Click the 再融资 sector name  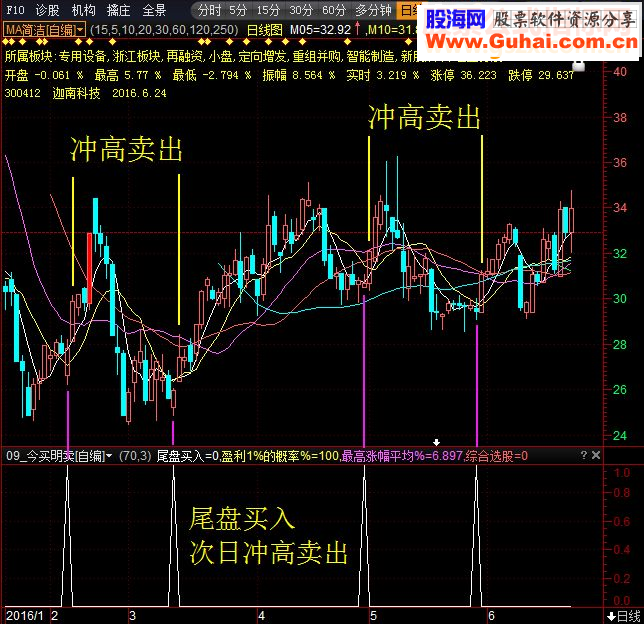coord(184,56)
